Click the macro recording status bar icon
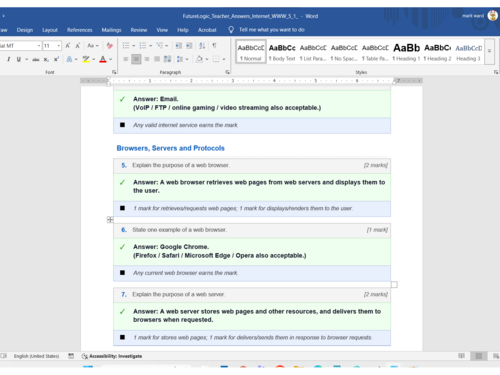This screenshot has width=500, height=375. tap(71, 356)
